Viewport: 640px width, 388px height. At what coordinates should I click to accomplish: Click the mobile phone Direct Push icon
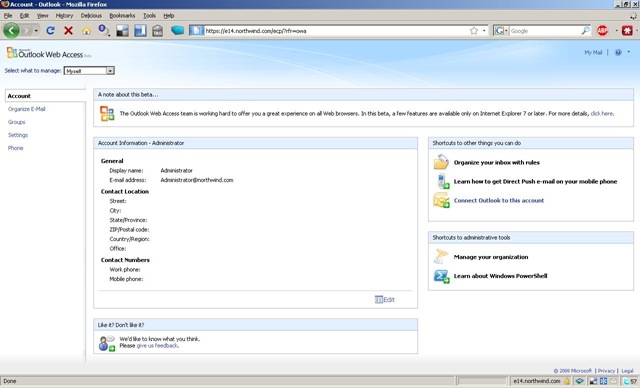(x=442, y=181)
